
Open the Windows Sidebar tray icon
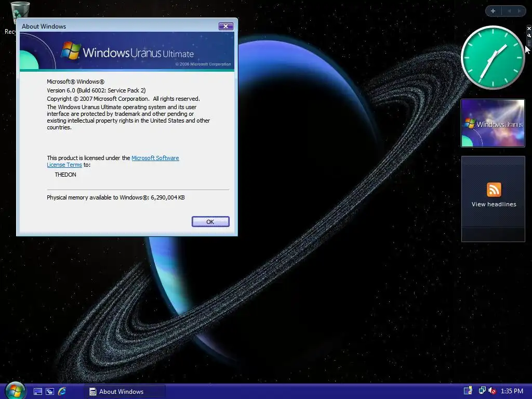468,391
